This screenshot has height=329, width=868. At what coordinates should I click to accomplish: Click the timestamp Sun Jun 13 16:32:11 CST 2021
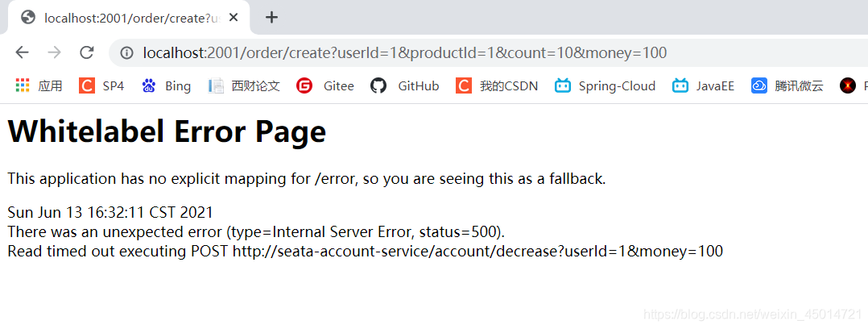pos(110,213)
